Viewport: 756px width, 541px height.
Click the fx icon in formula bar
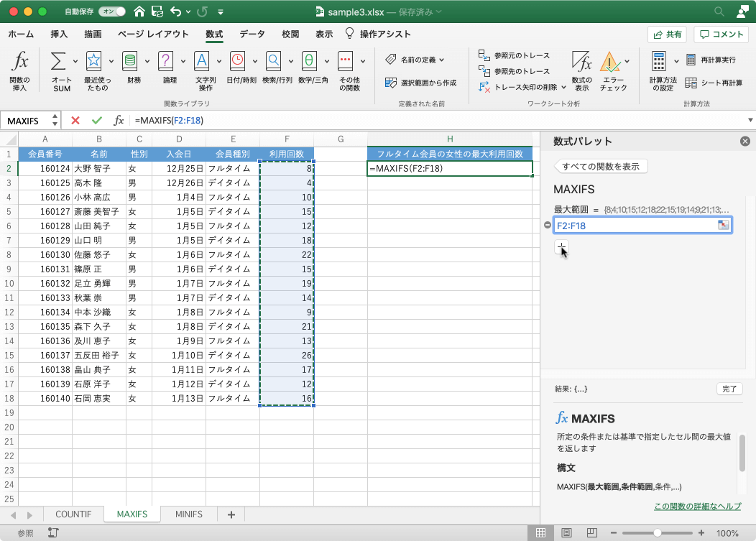point(119,120)
